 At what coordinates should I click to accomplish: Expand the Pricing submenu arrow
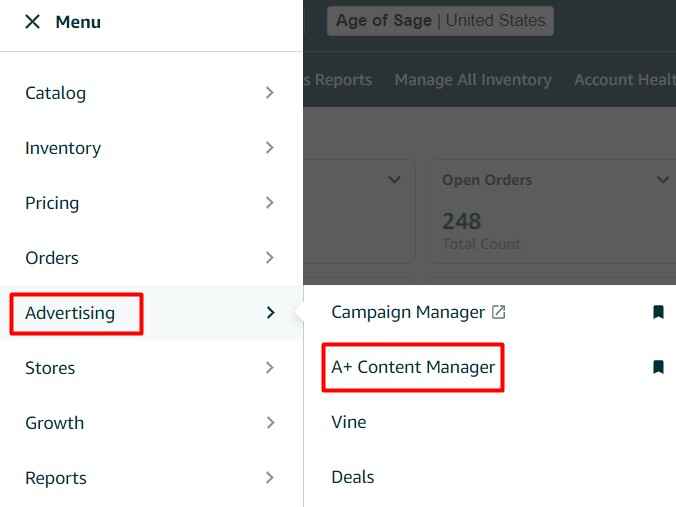pyautogui.click(x=270, y=203)
